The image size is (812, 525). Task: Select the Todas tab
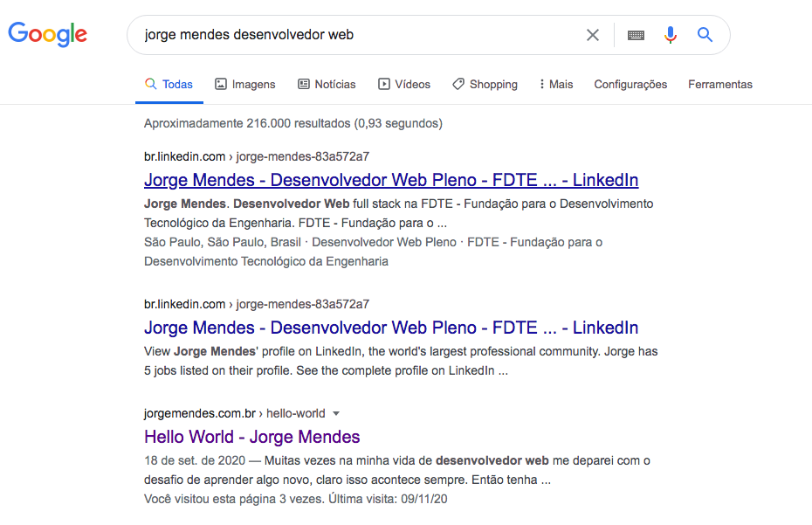point(169,84)
